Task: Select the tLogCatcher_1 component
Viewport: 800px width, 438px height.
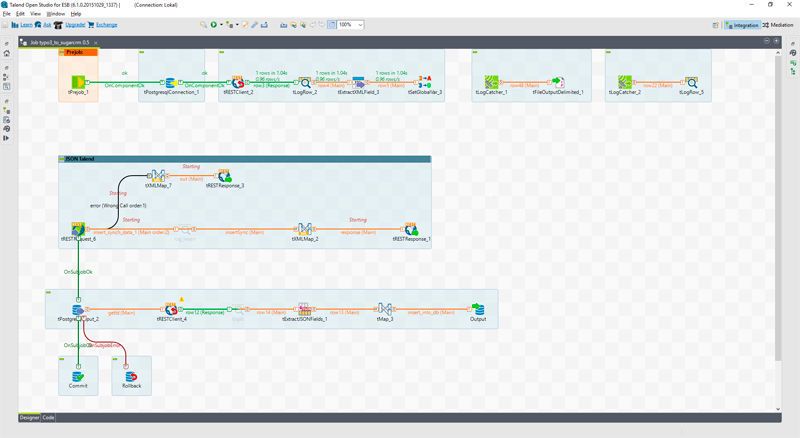Action: tap(491, 82)
